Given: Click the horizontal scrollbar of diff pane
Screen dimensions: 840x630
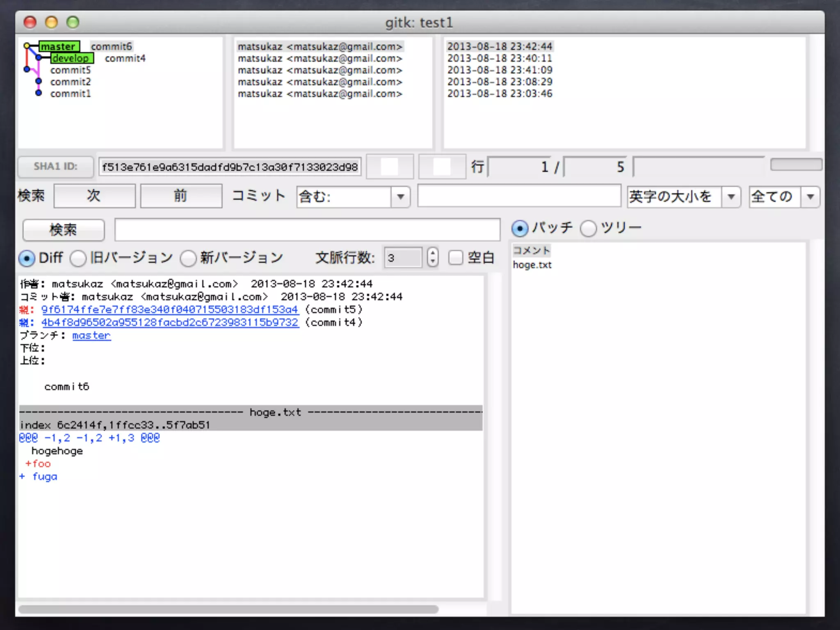Looking at the screenshot, I should coord(228,609).
